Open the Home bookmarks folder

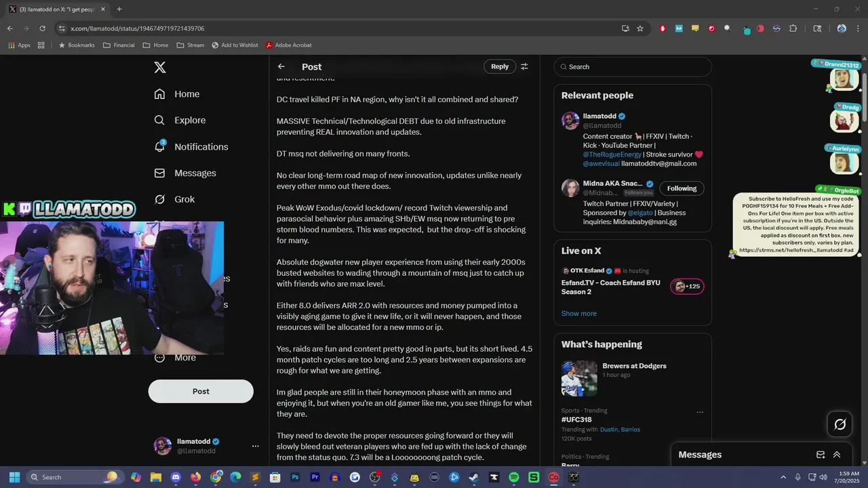coord(155,45)
